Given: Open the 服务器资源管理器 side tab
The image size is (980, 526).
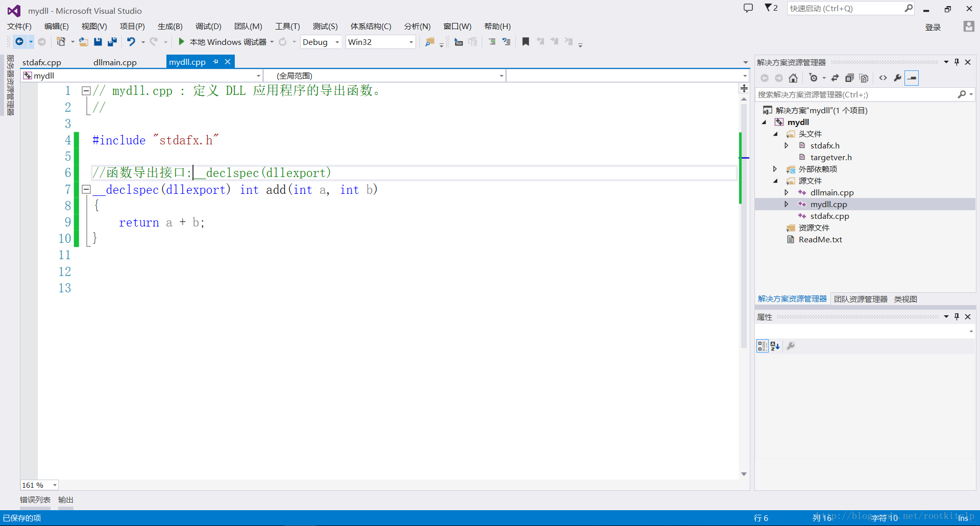Looking at the screenshot, I should coord(10,85).
